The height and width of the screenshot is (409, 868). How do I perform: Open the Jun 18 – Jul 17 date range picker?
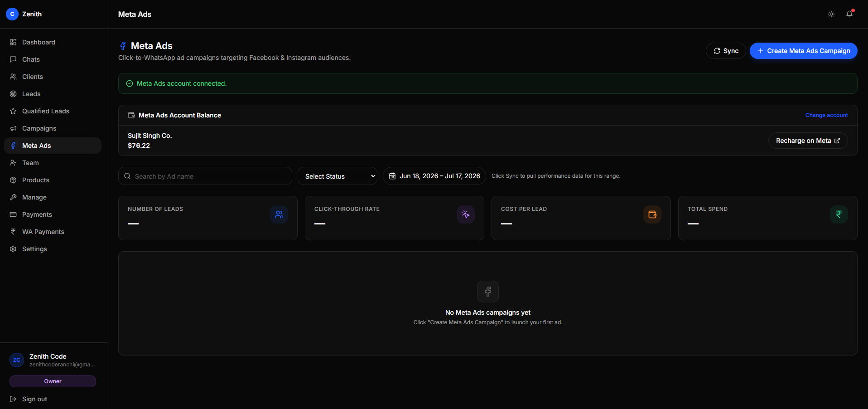click(x=434, y=176)
